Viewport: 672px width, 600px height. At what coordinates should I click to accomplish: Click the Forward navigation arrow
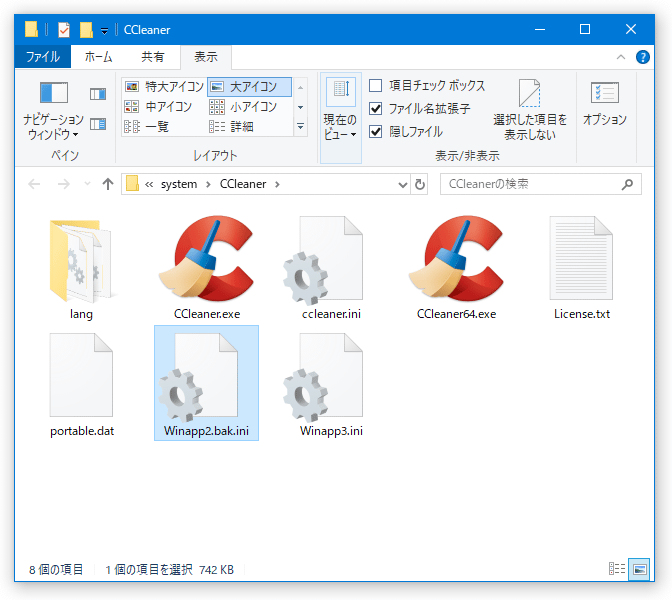coord(64,184)
